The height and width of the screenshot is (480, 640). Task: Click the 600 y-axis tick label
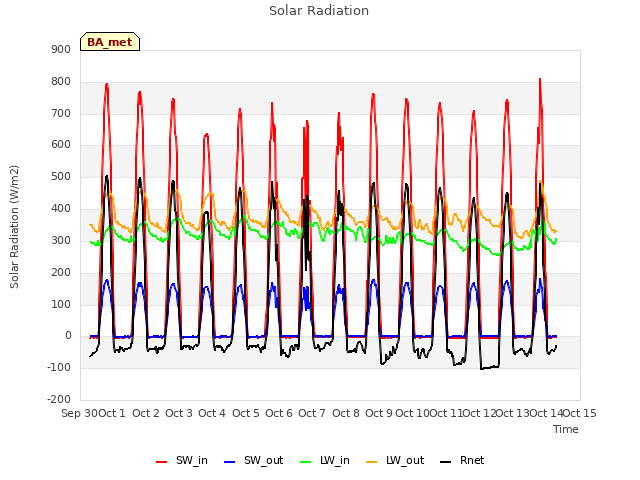[61, 144]
